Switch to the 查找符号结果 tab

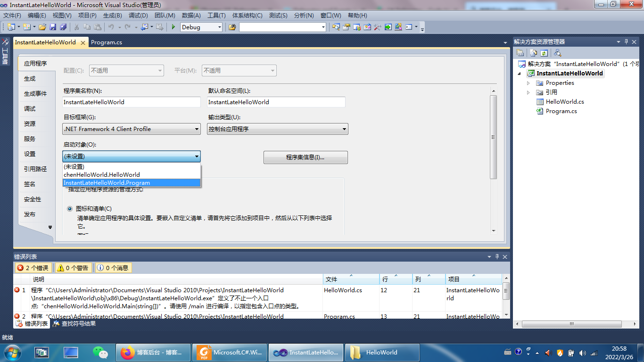[x=74, y=324]
